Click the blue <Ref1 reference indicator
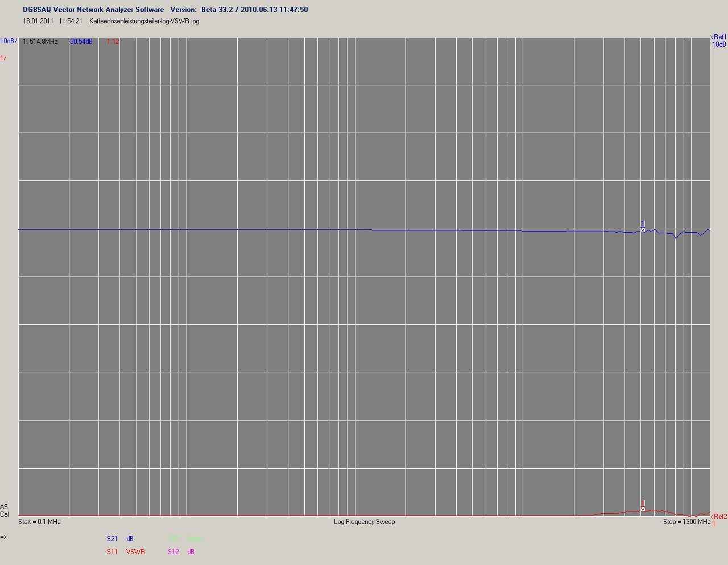 pyautogui.click(x=718, y=37)
